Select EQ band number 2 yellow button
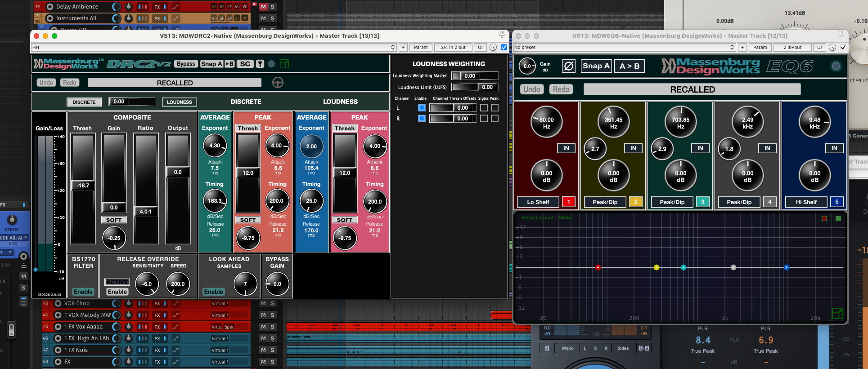The height and width of the screenshot is (369, 868). click(x=636, y=202)
